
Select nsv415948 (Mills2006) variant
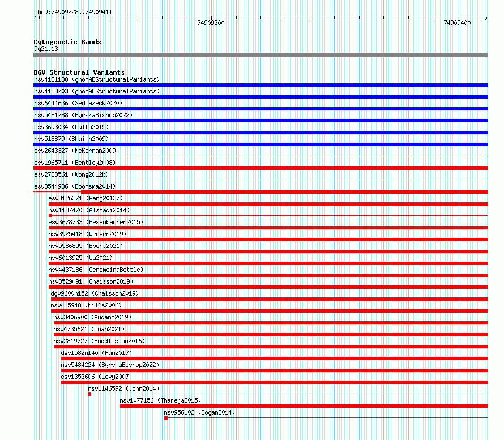click(86, 305)
